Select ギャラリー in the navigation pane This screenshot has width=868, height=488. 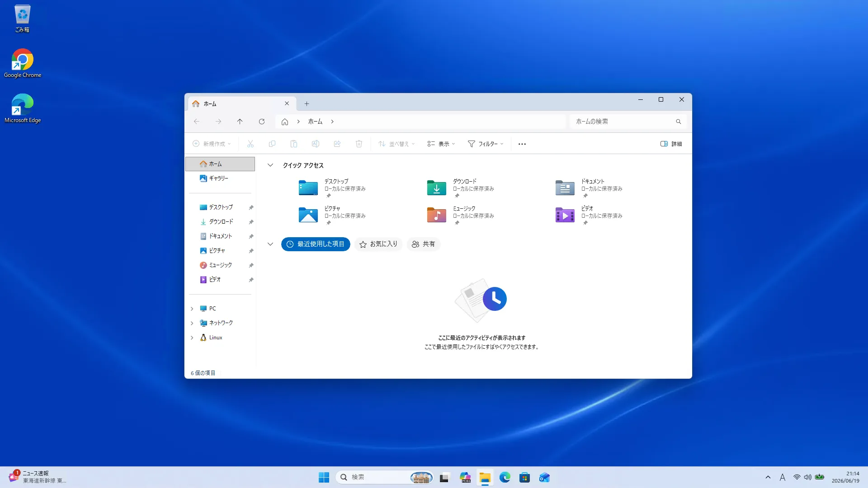pos(220,178)
